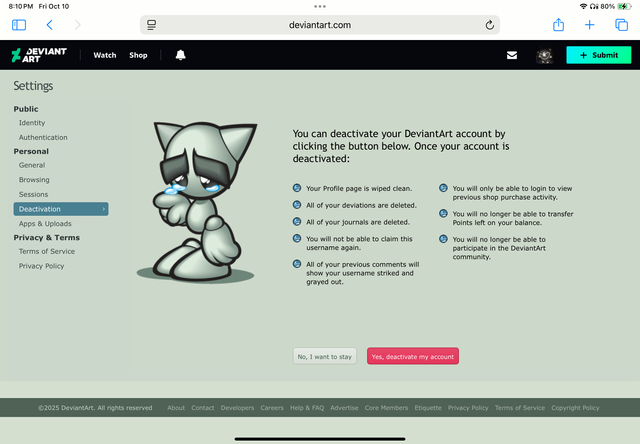
Task: Open the notifications bell
Action: click(x=180, y=55)
